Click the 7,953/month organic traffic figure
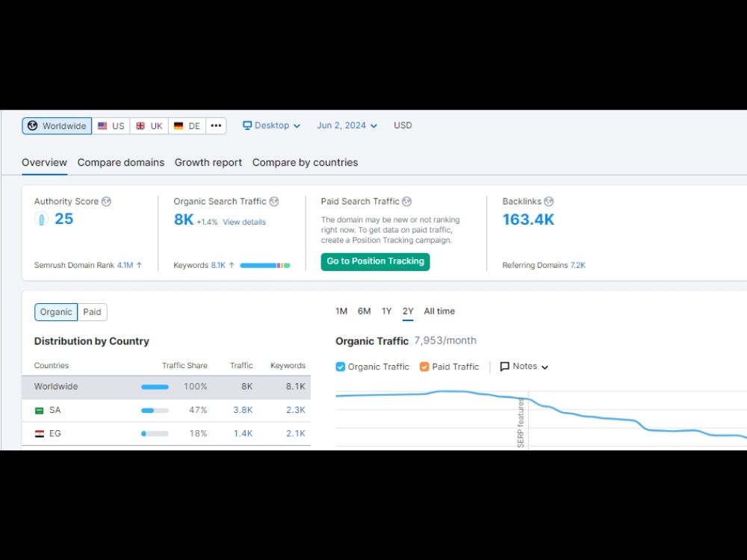 click(x=445, y=340)
